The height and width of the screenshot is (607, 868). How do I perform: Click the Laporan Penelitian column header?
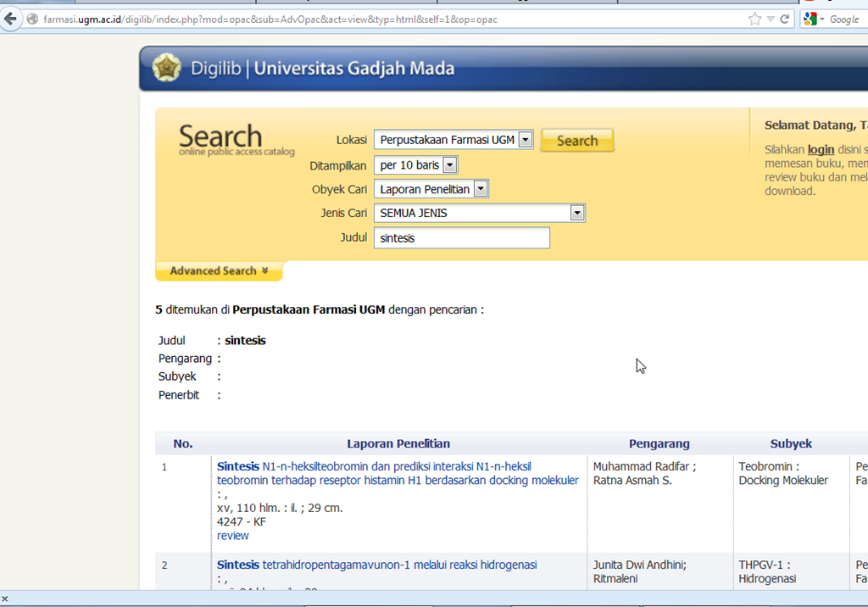tap(398, 443)
